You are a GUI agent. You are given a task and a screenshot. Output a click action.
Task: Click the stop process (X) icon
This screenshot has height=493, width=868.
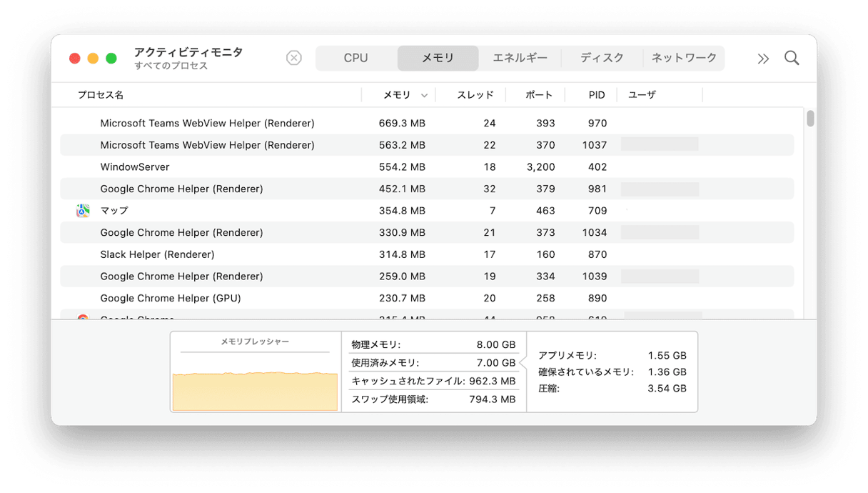(x=293, y=58)
